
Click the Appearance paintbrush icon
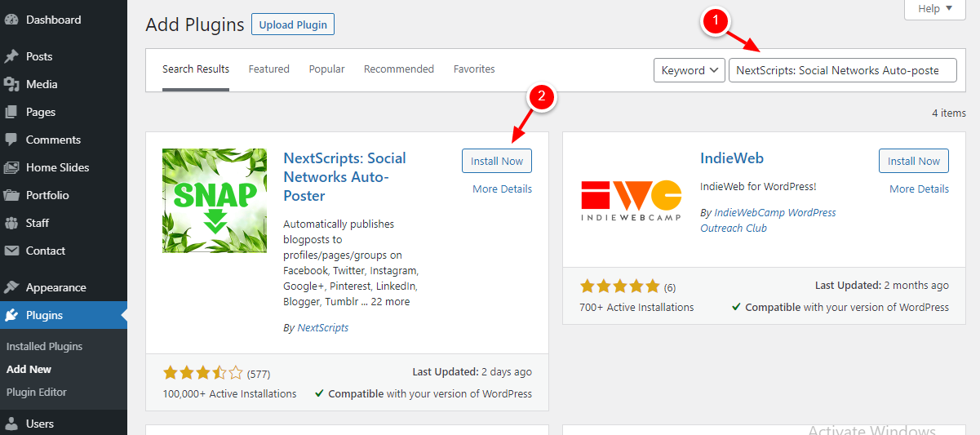coord(11,287)
